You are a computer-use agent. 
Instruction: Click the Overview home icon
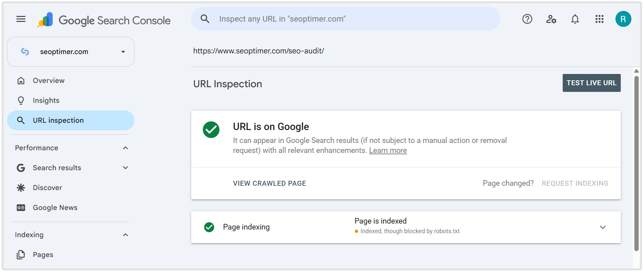pyautogui.click(x=21, y=81)
